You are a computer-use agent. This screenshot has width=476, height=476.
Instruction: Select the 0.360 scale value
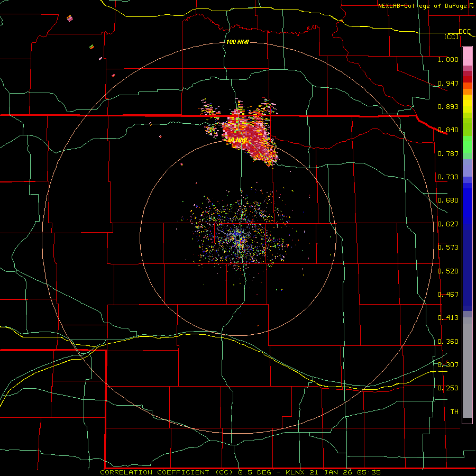point(448,341)
